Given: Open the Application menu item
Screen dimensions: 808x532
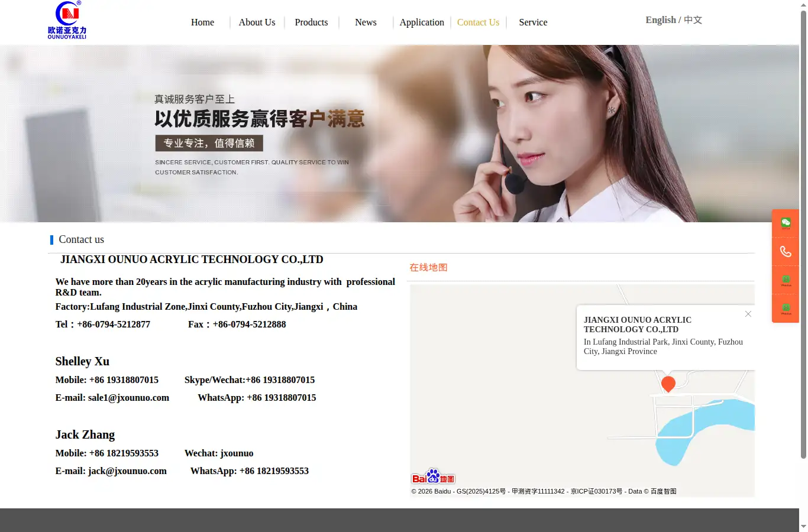Looking at the screenshot, I should [422, 22].
